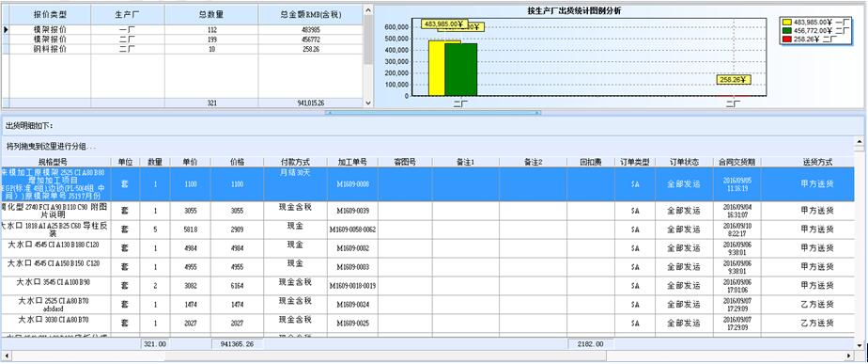Select the row indicator arrow of first summary row
Screen dimensions: 868x364
pyautogui.click(x=6, y=29)
